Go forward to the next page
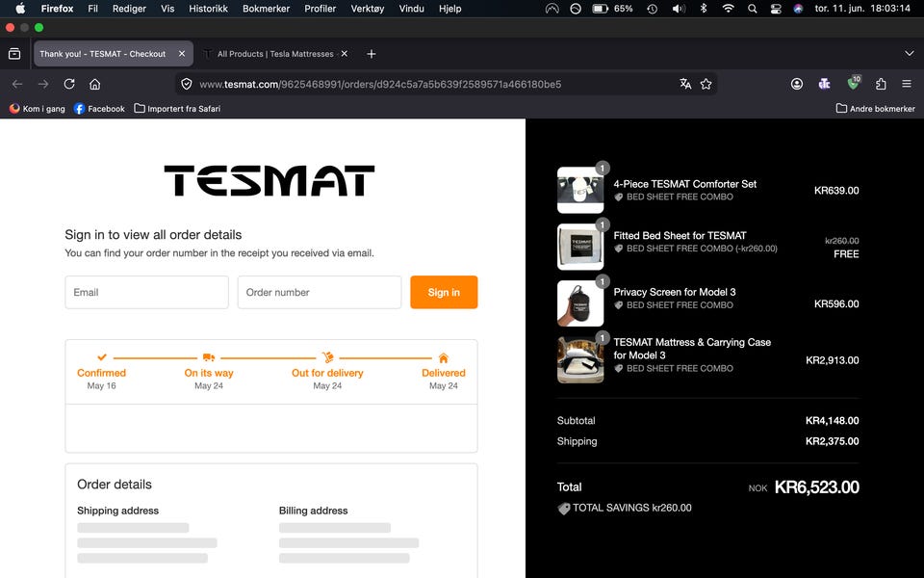The height and width of the screenshot is (578, 924). coord(43,84)
